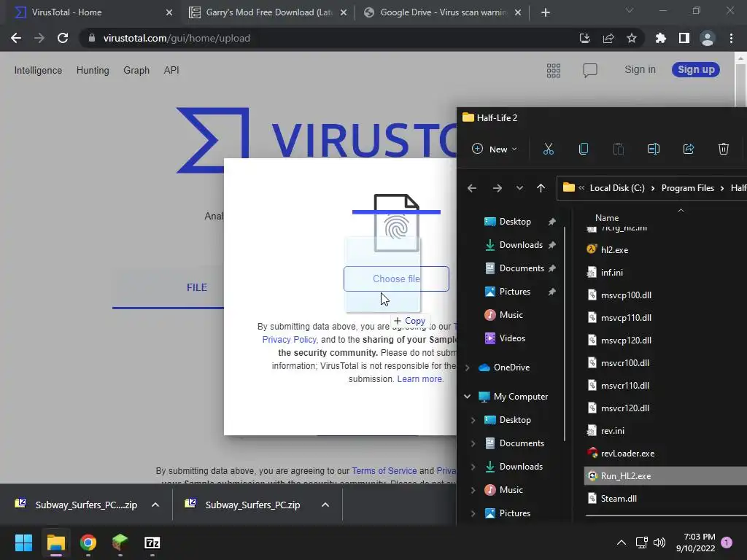The image size is (747, 560).
Task: Open pinned Documents in Quick access
Action: pos(522,268)
